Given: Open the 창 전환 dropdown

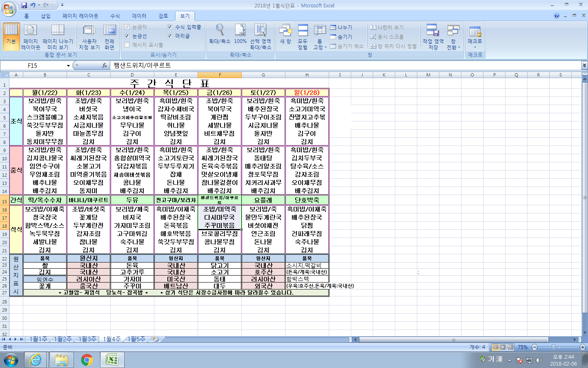Looking at the screenshot, I should click(x=453, y=37).
